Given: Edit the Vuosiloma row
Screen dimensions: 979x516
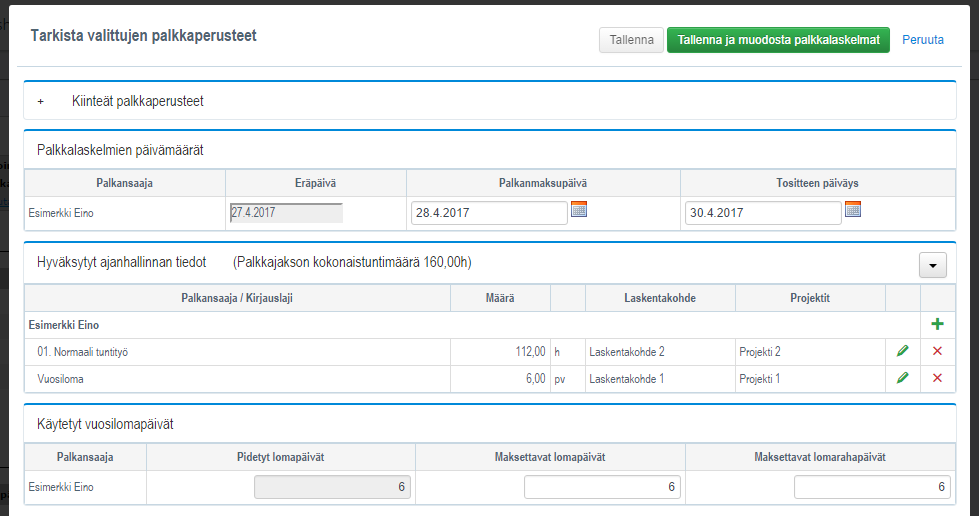Looking at the screenshot, I should click(903, 378).
